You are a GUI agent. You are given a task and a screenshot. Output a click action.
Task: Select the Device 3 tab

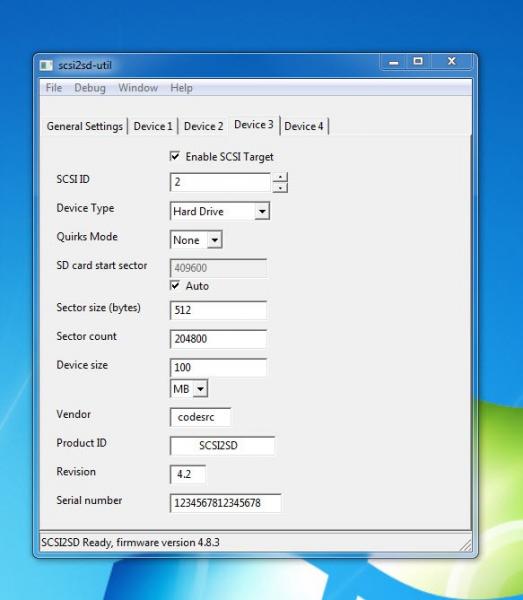[x=254, y=125]
